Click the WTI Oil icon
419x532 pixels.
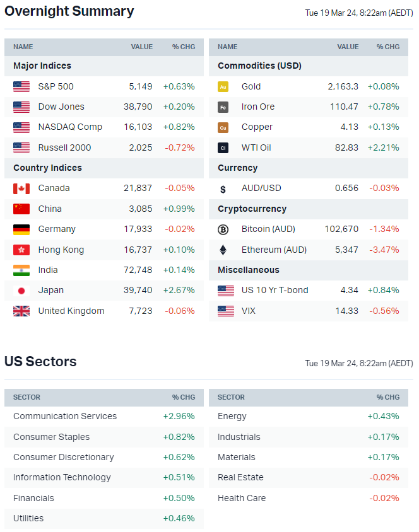pos(223,147)
